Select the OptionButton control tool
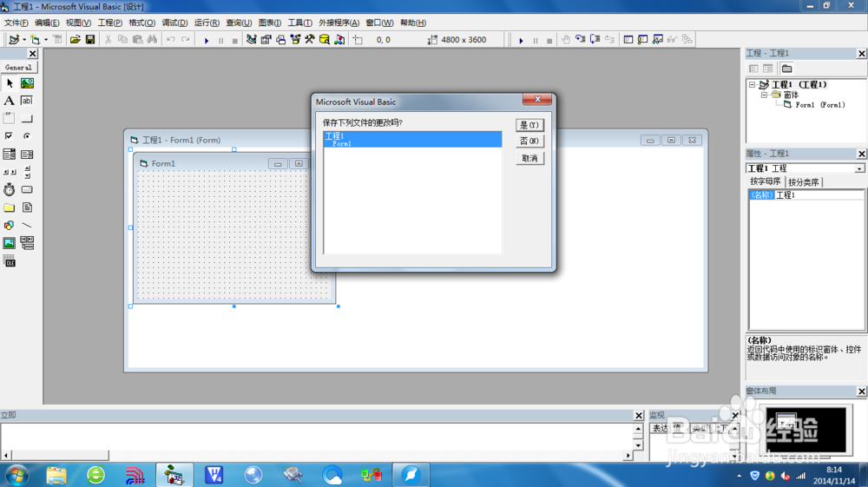868x487 pixels. click(x=27, y=136)
